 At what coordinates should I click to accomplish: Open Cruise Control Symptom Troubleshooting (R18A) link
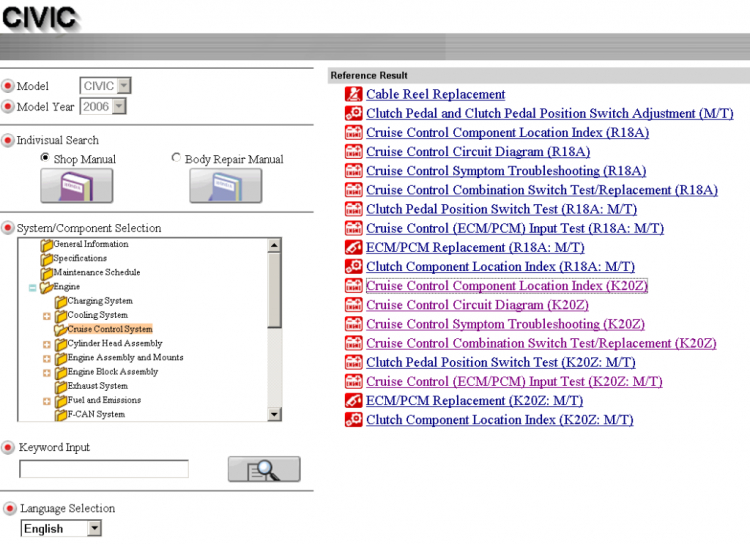pyautogui.click(x=506, y=171)
